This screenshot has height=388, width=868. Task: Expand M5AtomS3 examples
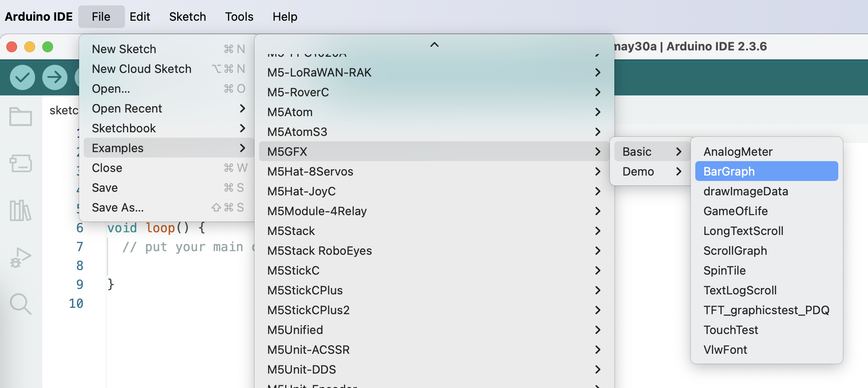tap(434, 131)
